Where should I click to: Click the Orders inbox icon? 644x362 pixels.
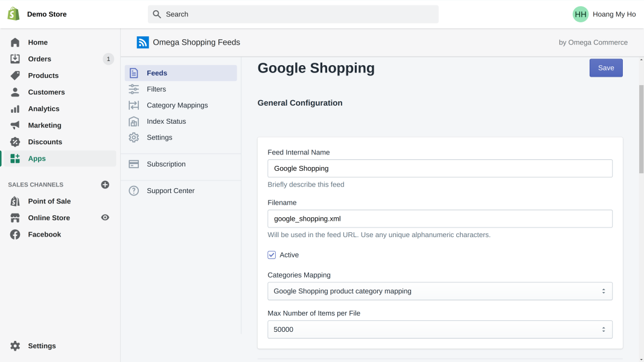click(15, 59)
